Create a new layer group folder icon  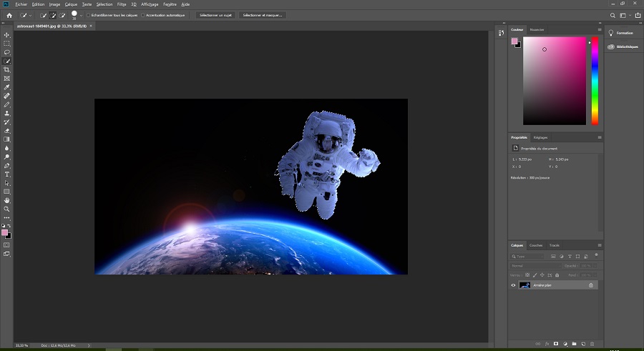574,344
